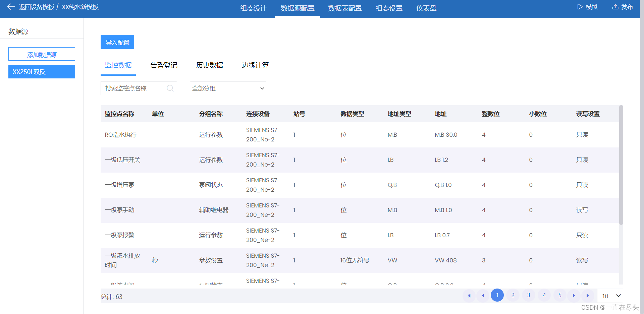
Task: Click the 地址类型 column header
Action: click(399, 114)
